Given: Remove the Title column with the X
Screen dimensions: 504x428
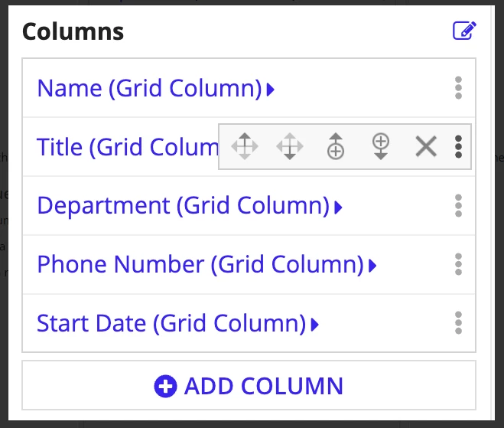Looking at the screenshot, I should [426, 146].
